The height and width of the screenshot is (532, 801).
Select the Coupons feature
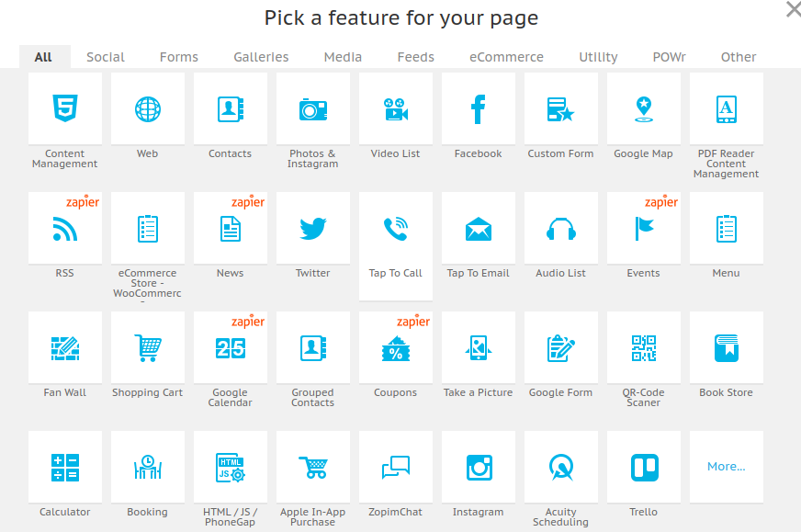(395, 346)
